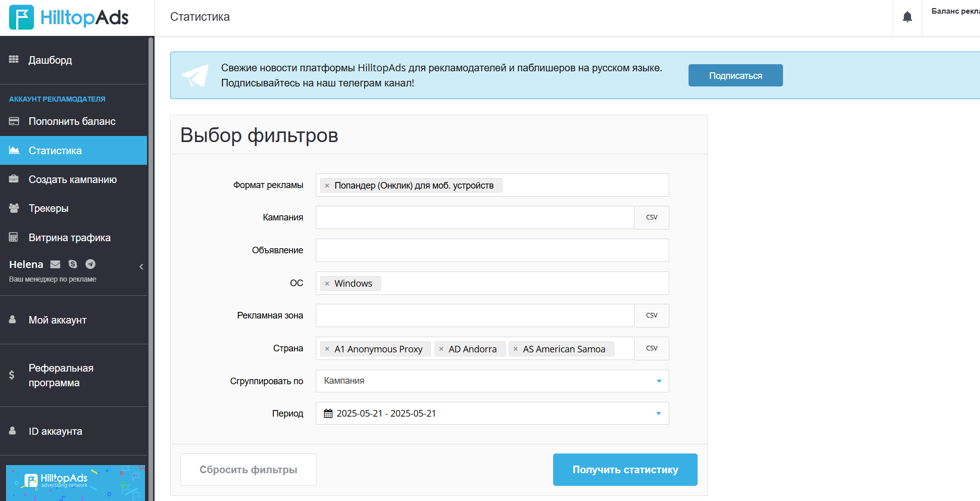Remove the Windows OS tag
This screenshot has width=980, height=501.
click(x=327, y=284)
